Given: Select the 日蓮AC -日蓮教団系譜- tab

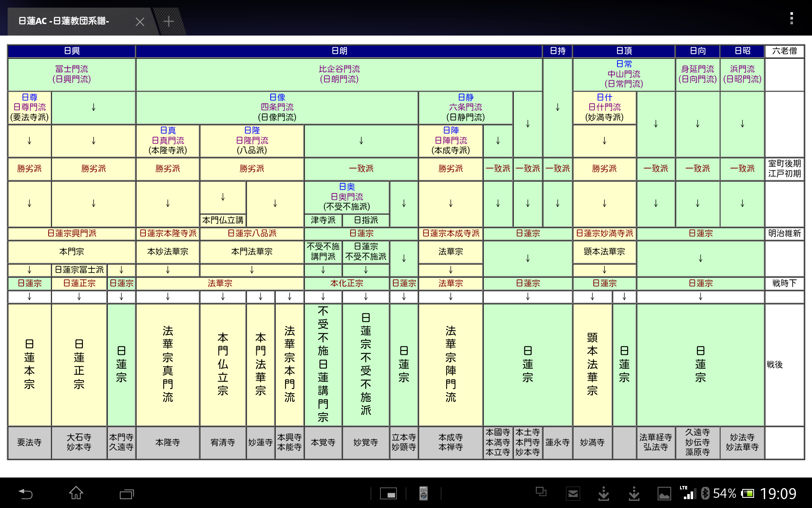Looking at the screenshot, I should (63, 21).
